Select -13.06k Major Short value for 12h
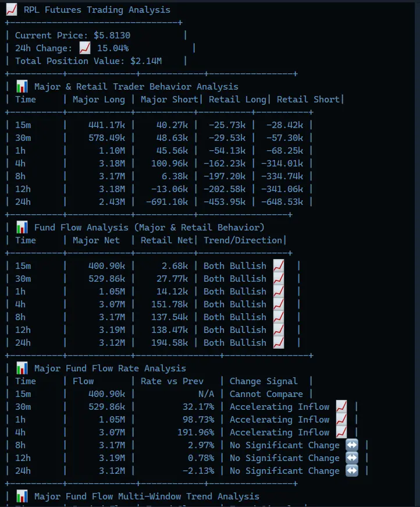This screenshot has width=420, height=507. 169,189
